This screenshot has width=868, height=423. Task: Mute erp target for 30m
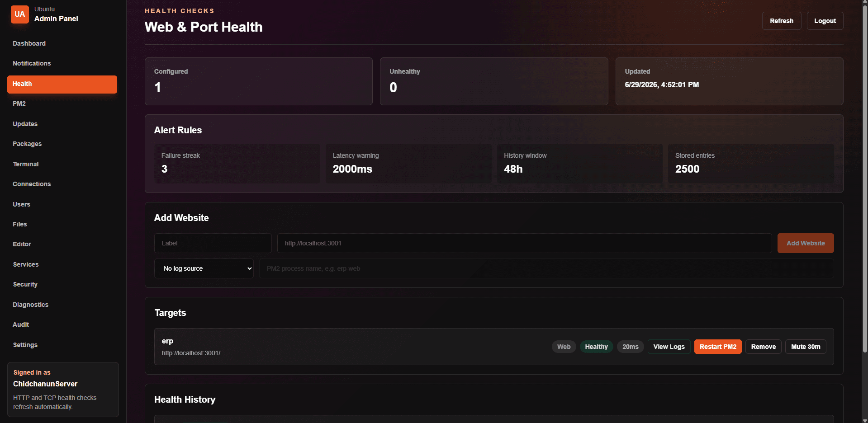point(806,347)
